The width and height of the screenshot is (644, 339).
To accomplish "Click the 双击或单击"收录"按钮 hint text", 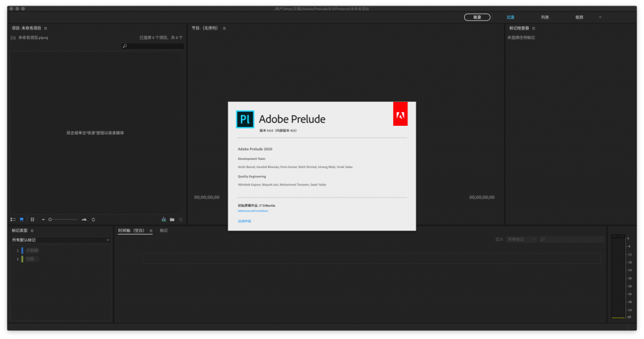I will pyautogui.click(x=96, y=133).
